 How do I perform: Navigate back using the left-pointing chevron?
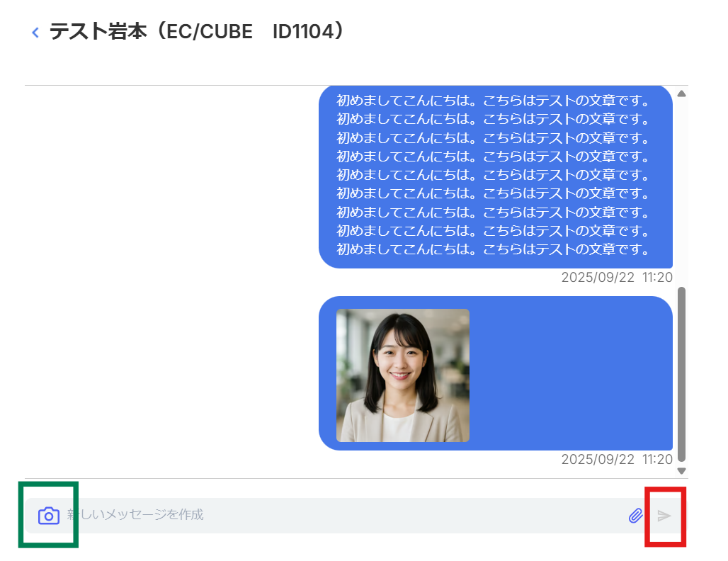coord(35,32)
